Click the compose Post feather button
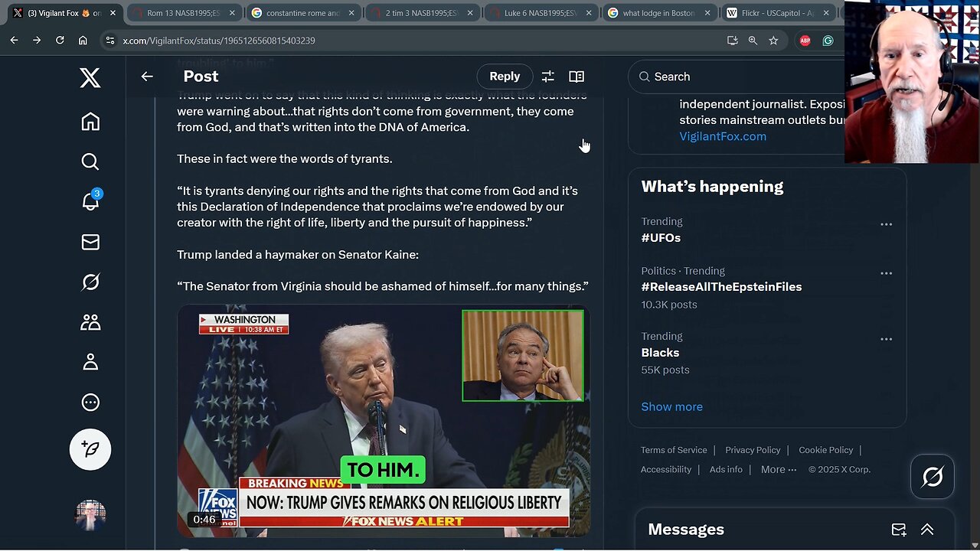 90,449
